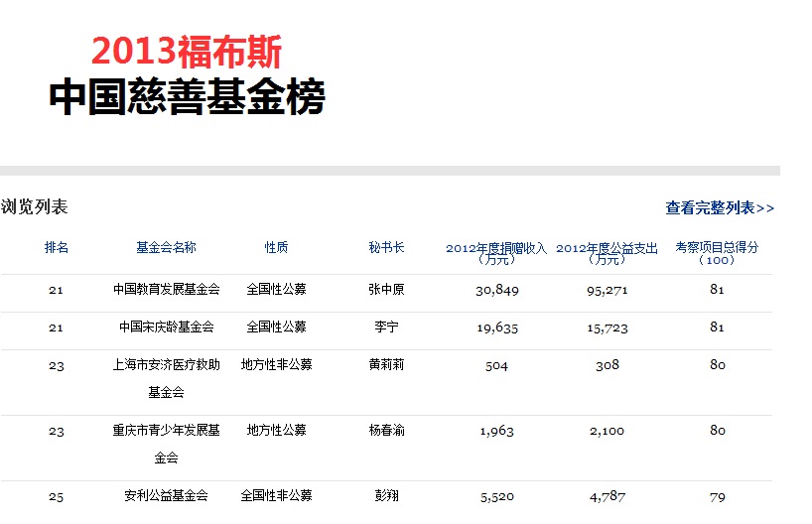
Task: Click the 2012年度捐赠收入 column header
Action: [496, 253]
